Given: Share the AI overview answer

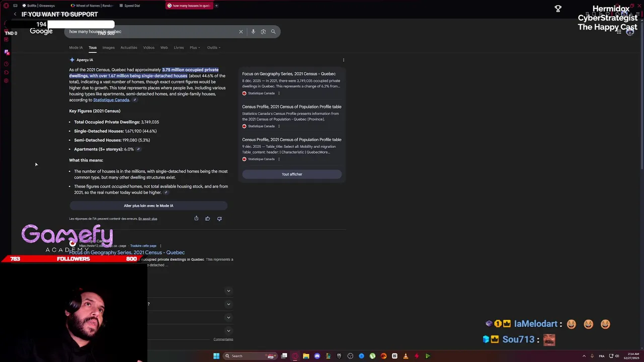Looking at the screenshot, I should click(x=196, y=218).
